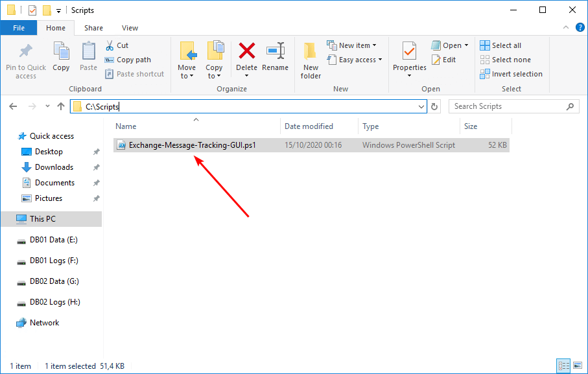This screenshot has width=588, height=374.
Task: Switch to the View ribbon tab
Action: click(130, 28)
